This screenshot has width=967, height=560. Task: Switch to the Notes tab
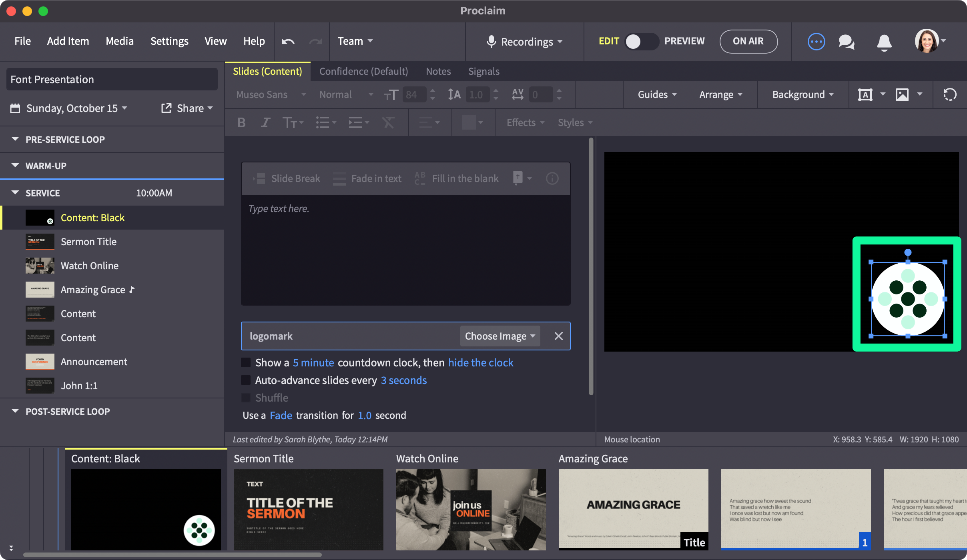(438, 71)
